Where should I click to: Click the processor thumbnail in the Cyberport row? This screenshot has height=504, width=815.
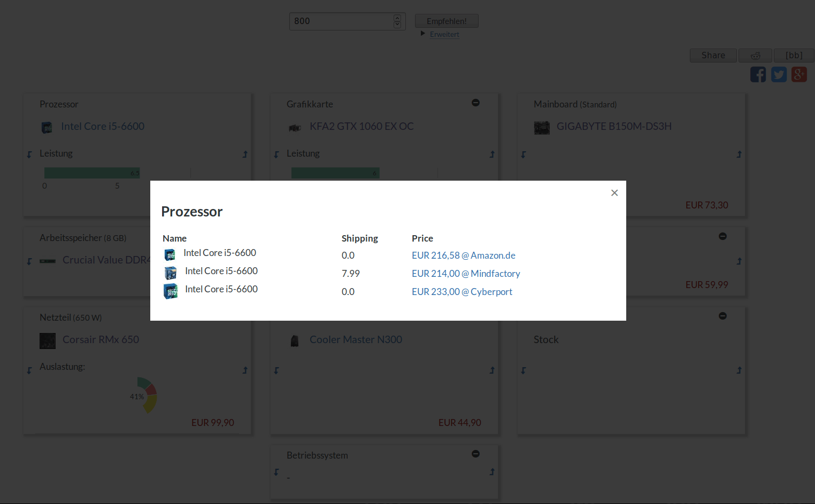tap(171, 291)
